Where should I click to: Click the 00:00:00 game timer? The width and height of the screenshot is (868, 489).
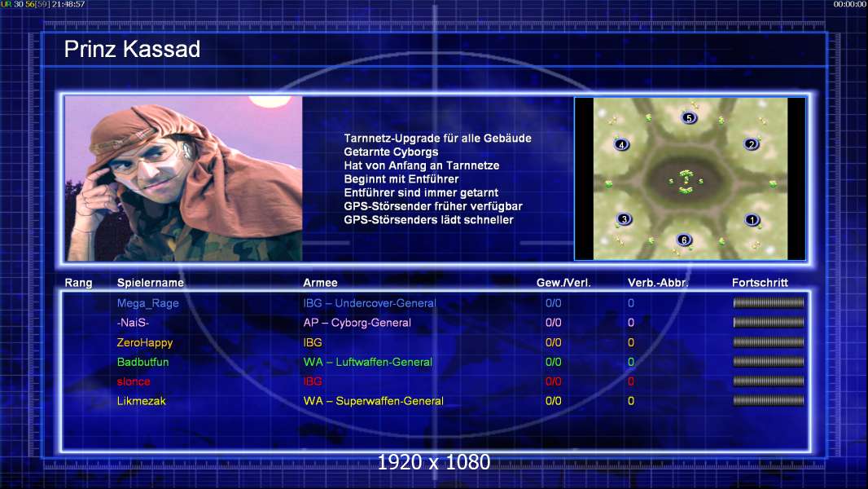[850, 4]
